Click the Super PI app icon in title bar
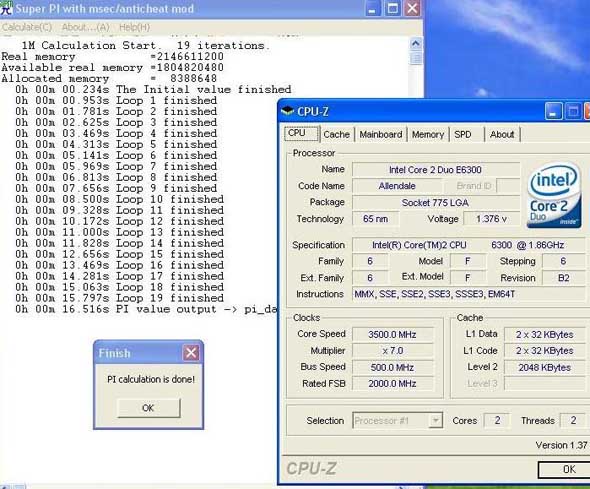This screenshot has height=489, width=590. pyautogui.click(x=6, y=8)
